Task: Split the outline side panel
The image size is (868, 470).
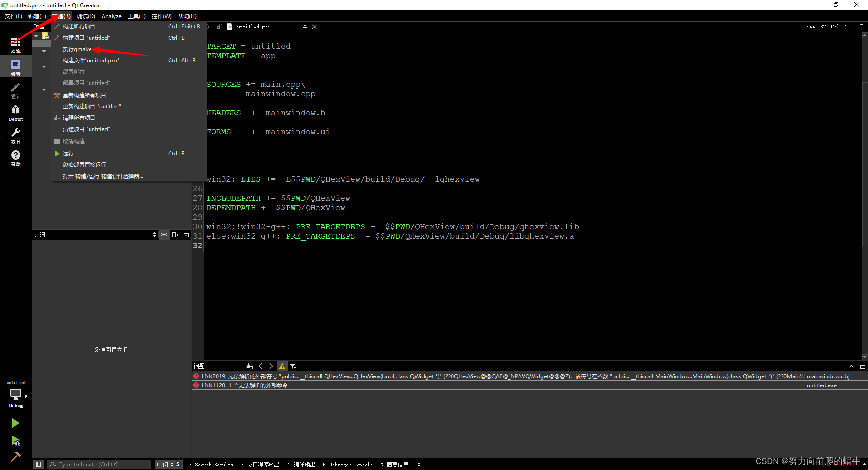Action: point(175,235)
